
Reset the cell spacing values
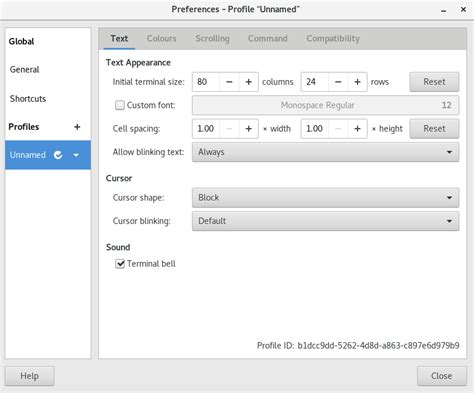(x=434, y=129)
